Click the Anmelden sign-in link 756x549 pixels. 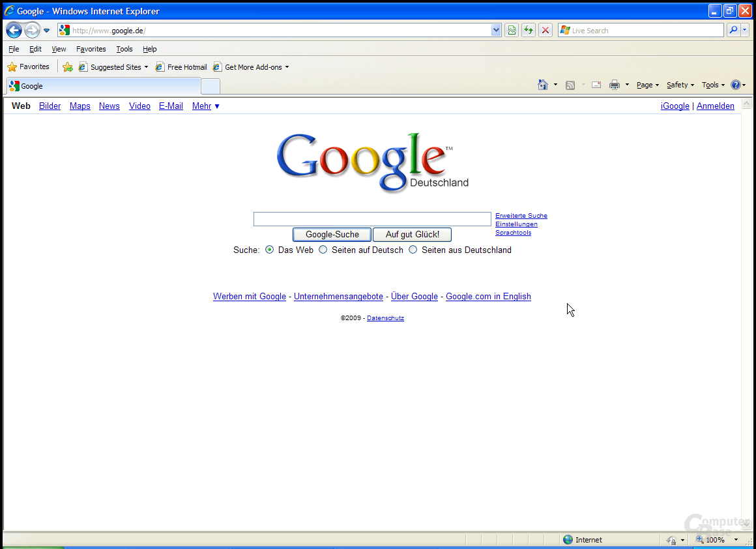click(x=716, y=106)
